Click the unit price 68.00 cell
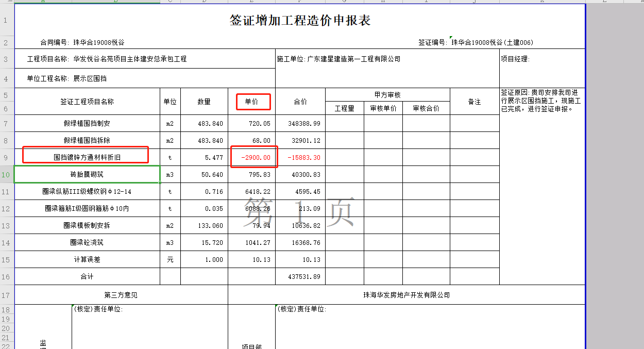Image resolution: width=644 pixels, height=349 pixels. click(x=251, y=140)
